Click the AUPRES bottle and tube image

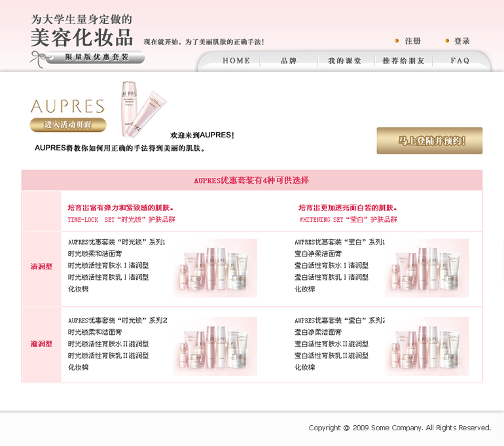[x=143, y=109]
